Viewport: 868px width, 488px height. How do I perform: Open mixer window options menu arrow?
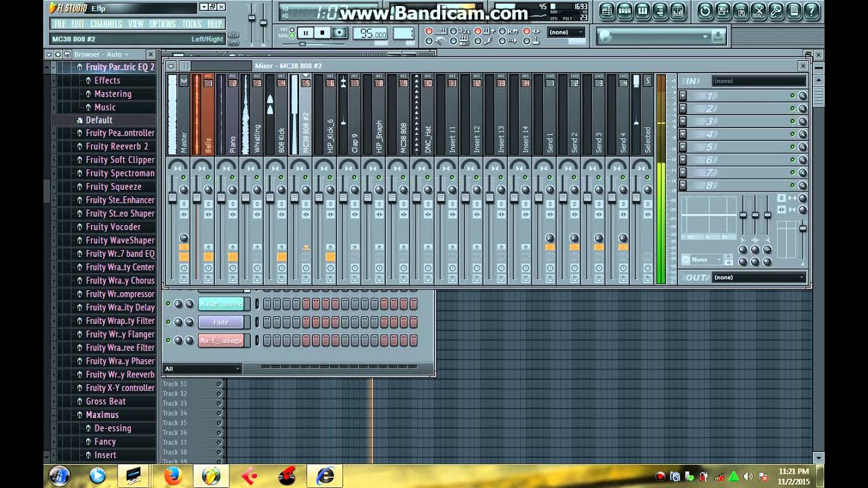(x=171, y=66)
